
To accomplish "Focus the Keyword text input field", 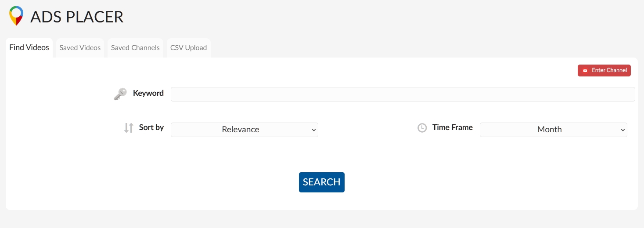I will pyautogui.click(x=403, y=94).
